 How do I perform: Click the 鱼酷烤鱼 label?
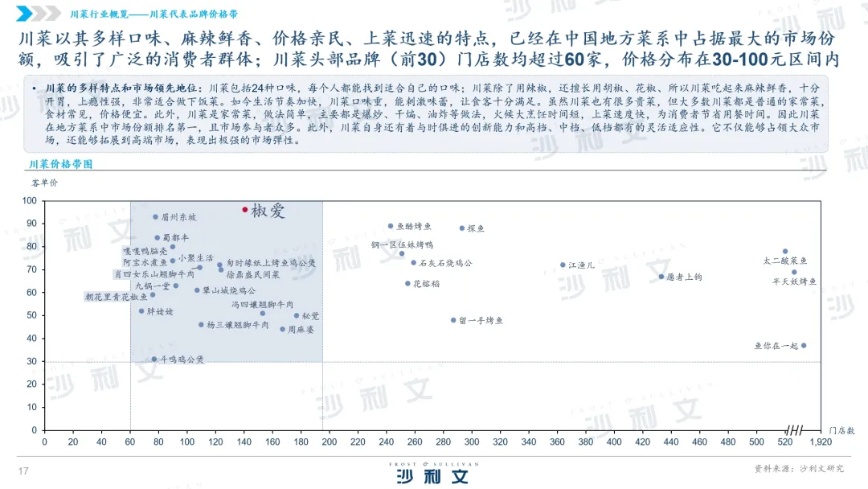[x=414, y=226]
